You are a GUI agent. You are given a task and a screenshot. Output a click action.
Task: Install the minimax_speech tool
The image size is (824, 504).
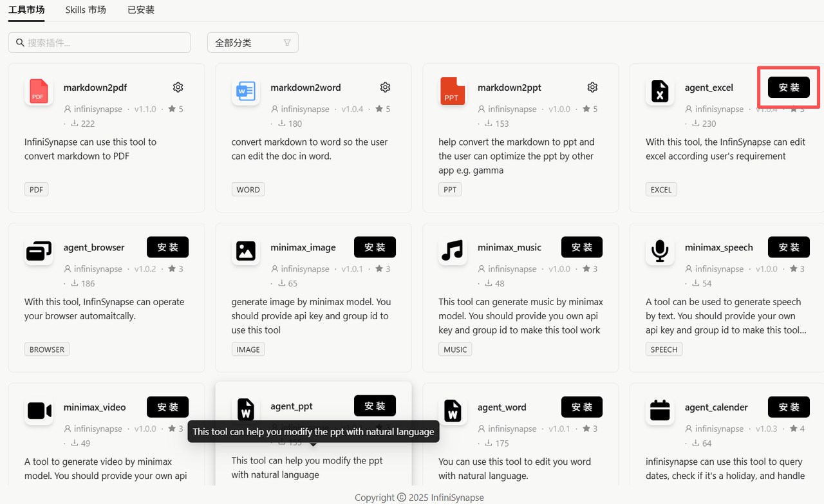[789, 247]
